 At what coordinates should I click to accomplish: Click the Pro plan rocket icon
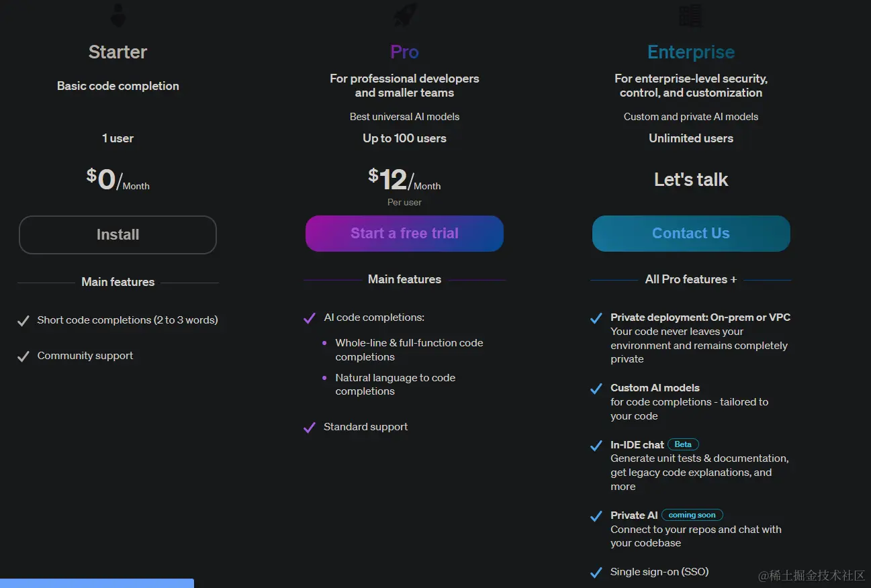(x=404, y=15)
